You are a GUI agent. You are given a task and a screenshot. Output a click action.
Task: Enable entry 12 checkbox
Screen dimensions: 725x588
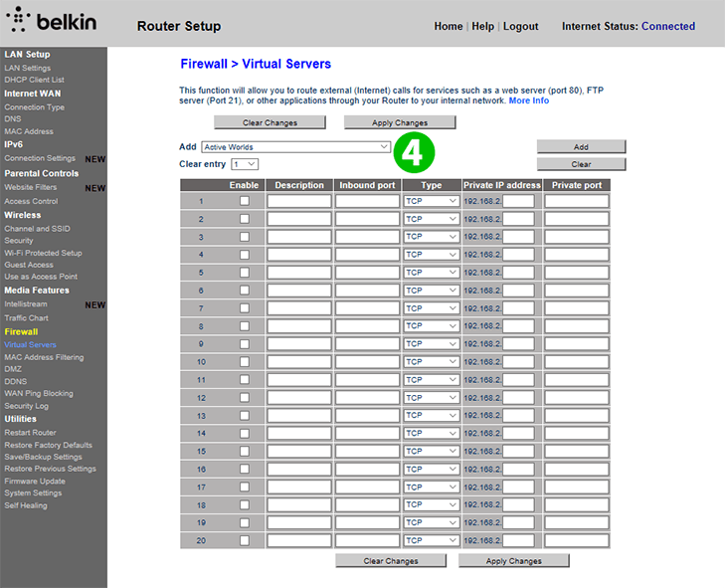(x=245, y=397)
